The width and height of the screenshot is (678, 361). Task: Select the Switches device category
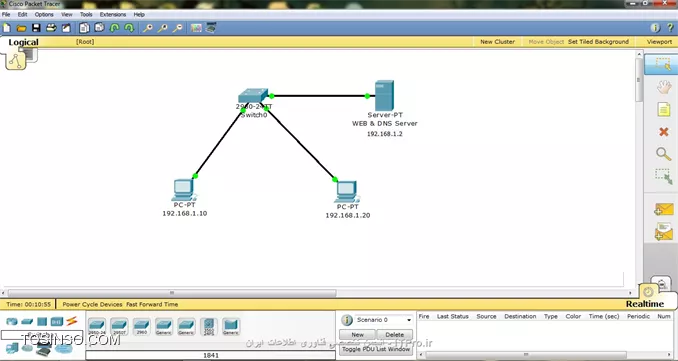tap(27, 322)
